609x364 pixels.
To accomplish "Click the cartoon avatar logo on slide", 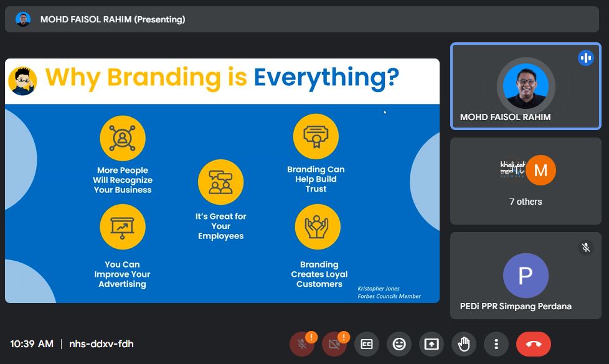I will click(23, 81).
